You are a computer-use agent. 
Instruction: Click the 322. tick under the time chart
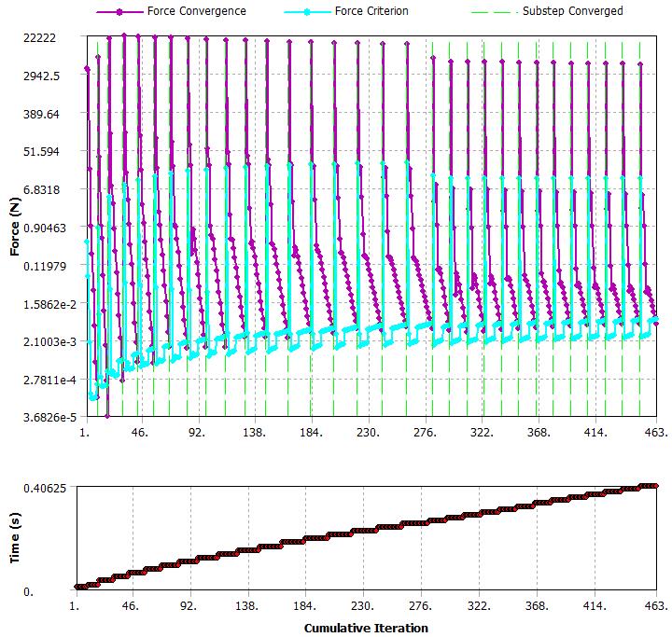pyautogui.click(x=479, y=605)
